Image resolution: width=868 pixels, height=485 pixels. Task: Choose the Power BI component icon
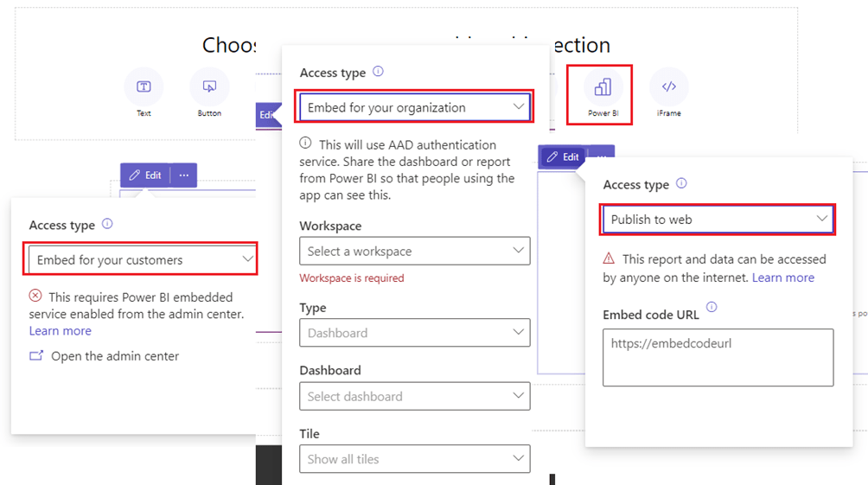tap(603, 87)
